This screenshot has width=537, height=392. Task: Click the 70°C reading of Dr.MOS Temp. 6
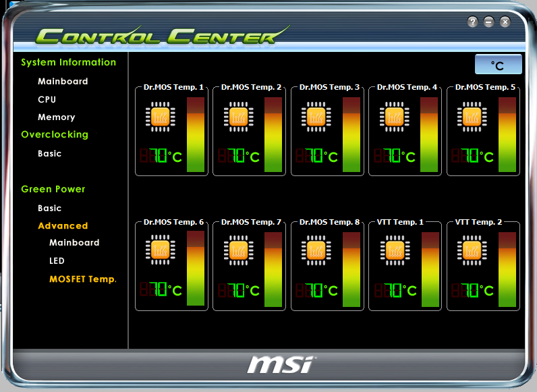point(161,289)
